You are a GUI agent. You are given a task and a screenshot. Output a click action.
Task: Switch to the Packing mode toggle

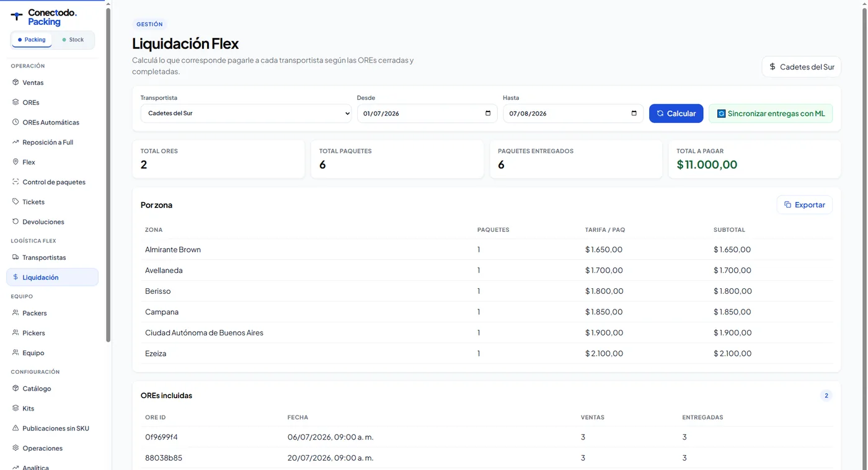32,40
